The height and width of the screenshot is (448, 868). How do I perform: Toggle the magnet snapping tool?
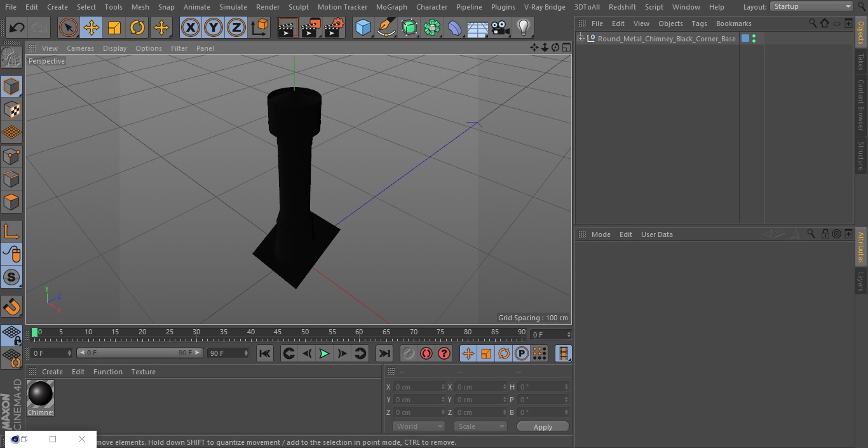point(11,307)
